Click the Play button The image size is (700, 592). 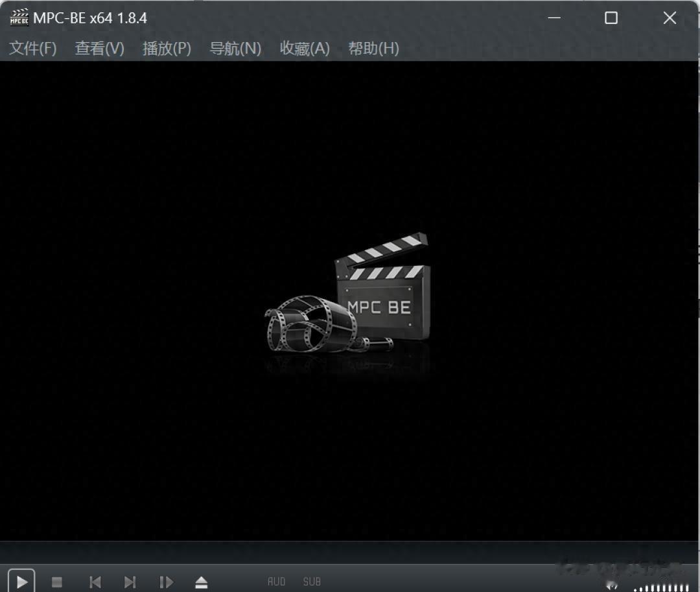pos(21,582)
